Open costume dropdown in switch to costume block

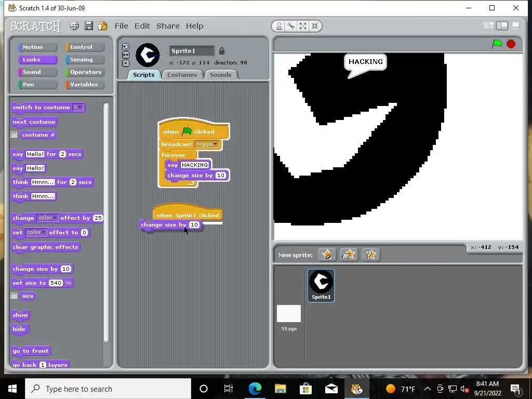click(78, 107)
